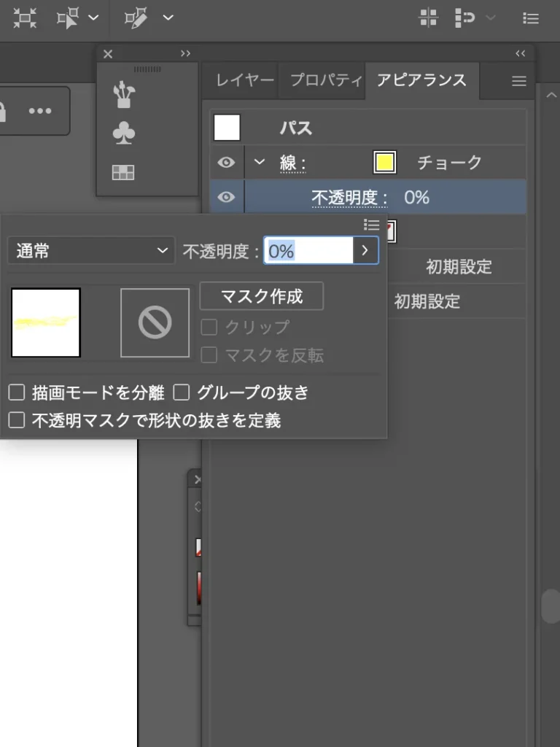Hide the 線 stroke attribute using eye icon
Viewport: 560px width, 747px height.
pos(227,163)
